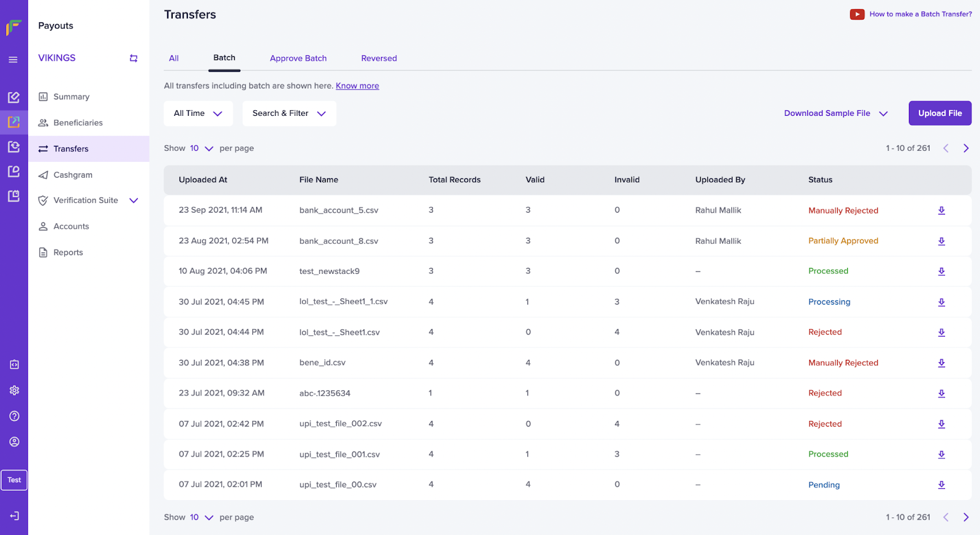
Task: Open settings gear in left rail
Action: (14, 390)
